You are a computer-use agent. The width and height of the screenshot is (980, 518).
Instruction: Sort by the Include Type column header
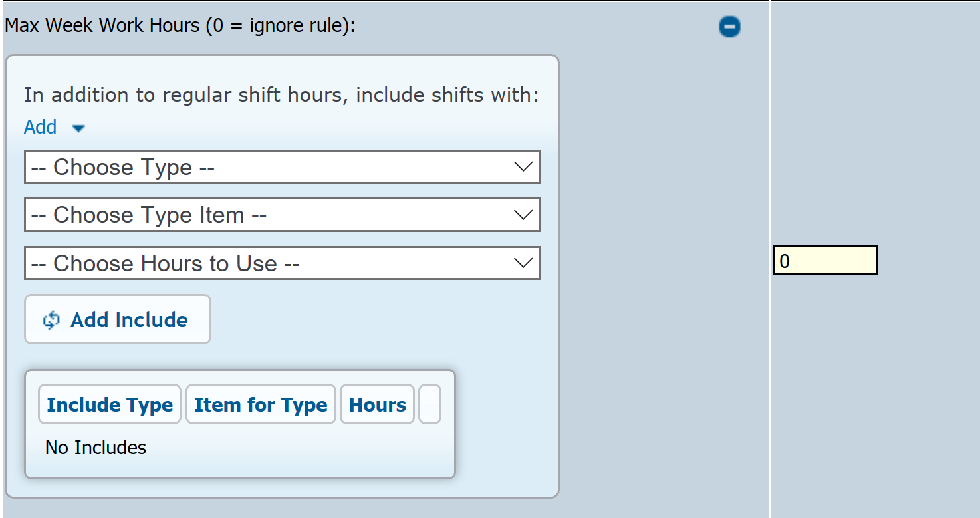point(110,404)
